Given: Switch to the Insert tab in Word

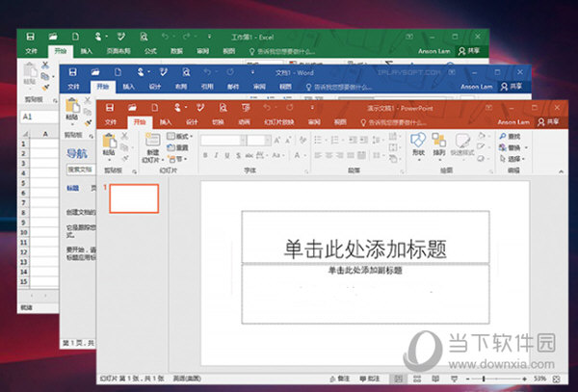Looking at the screenshot, I should (x=129, y=87).
